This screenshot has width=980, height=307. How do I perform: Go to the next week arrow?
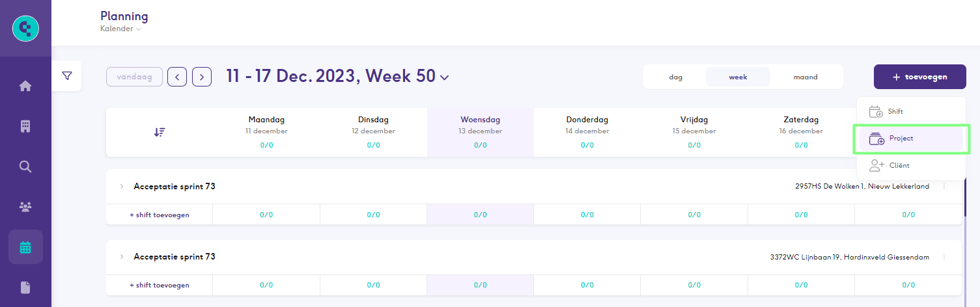pos(202,77)
